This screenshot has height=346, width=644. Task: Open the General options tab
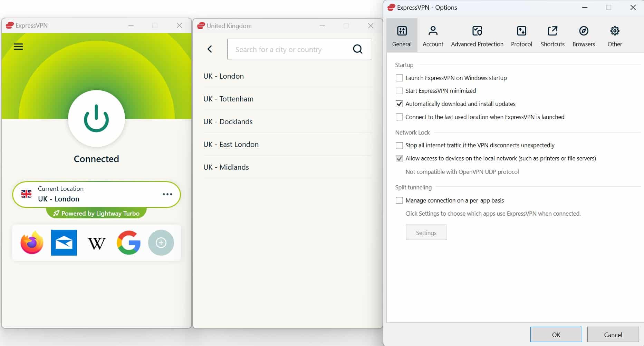402,36
